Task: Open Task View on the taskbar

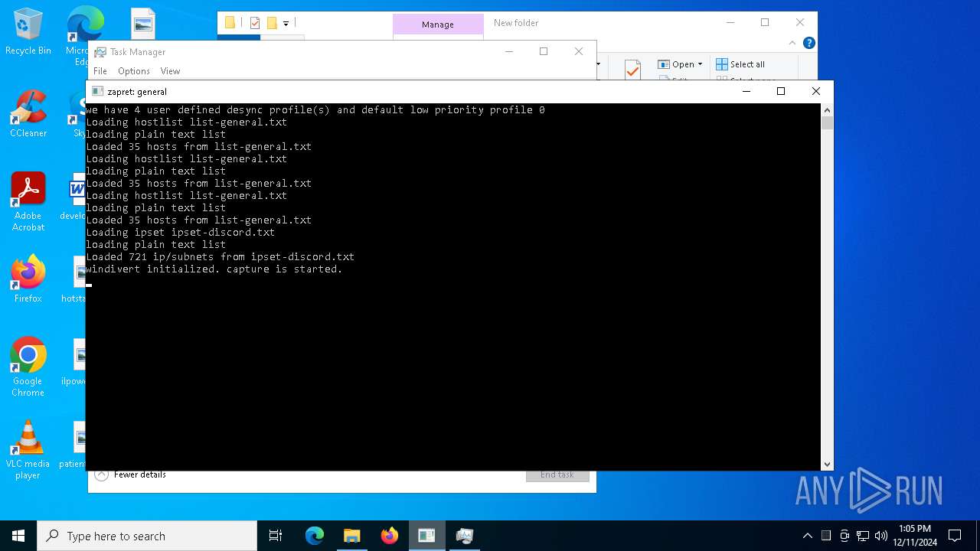Action: (x=276, y=536)
